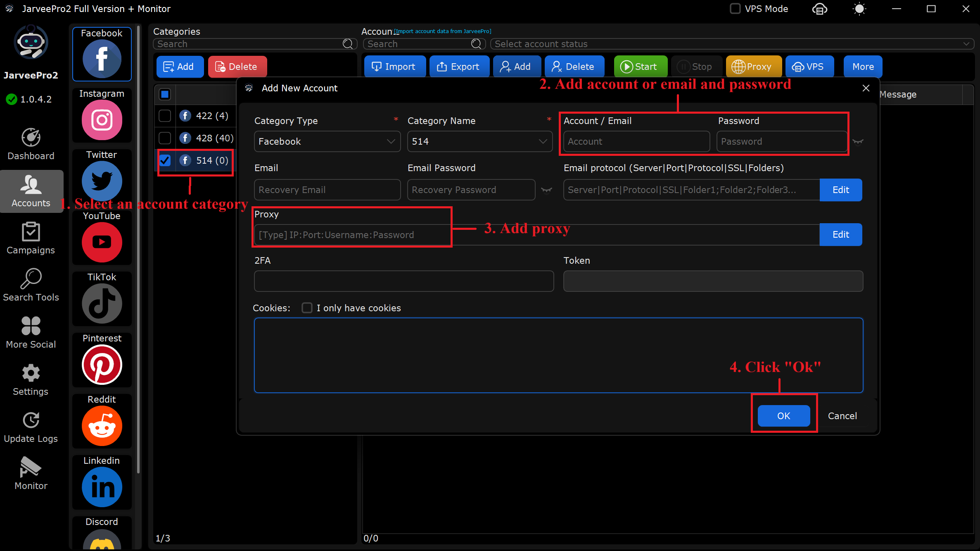Open the Campaigns section
Viewport: 980px width, 551px height.
click(31, 238)
